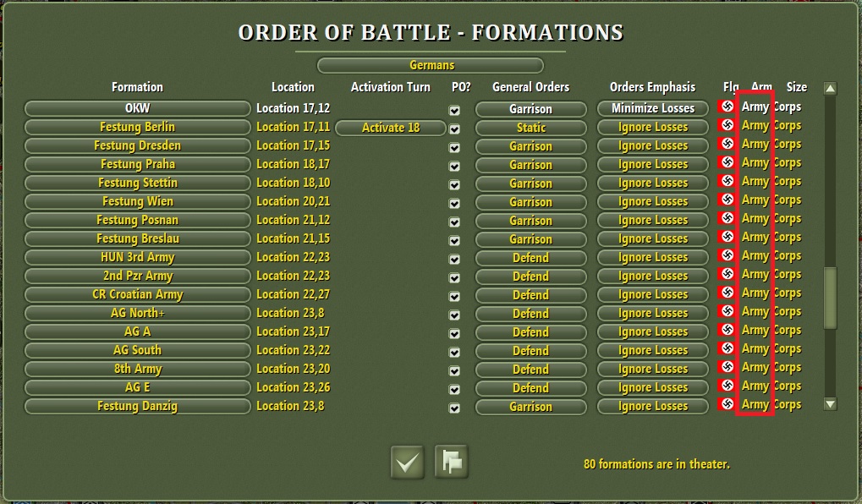Toggle the PO? checkbox for OKW

pos(454,109)
